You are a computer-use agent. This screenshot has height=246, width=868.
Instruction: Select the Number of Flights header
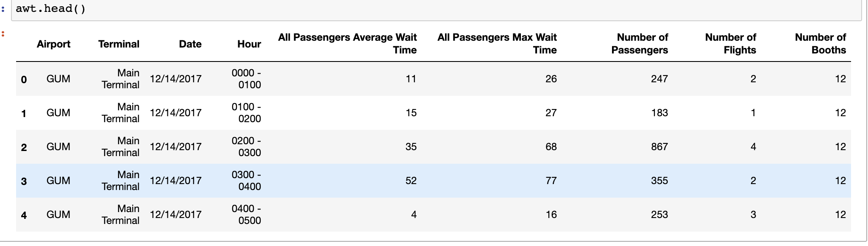tap(730, 44)
